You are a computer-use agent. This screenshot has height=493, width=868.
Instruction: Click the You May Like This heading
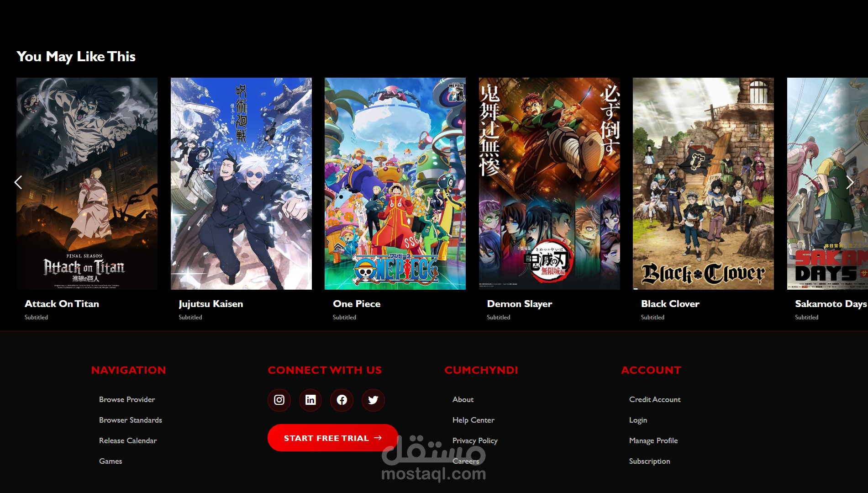point(76,57)
